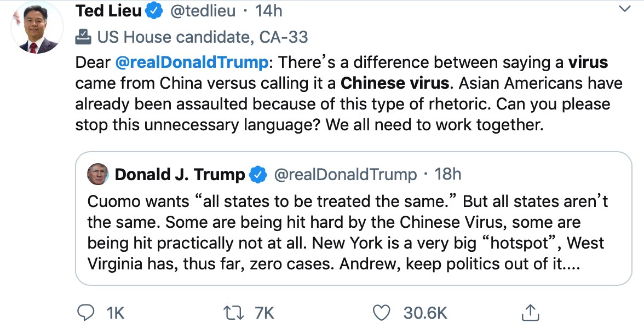Click the 18h quoted tweet timestamp
644x334 pixels.
447,175
